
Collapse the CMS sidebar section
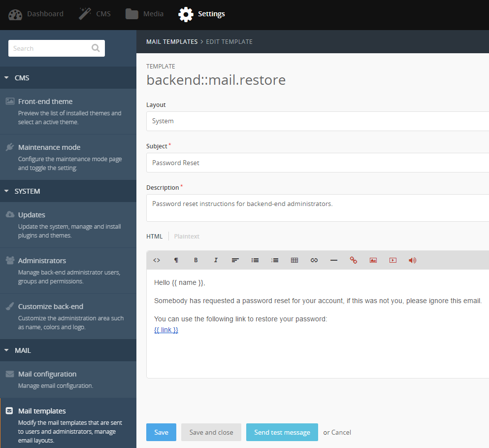pyautogui.click(x=7, y=78)
